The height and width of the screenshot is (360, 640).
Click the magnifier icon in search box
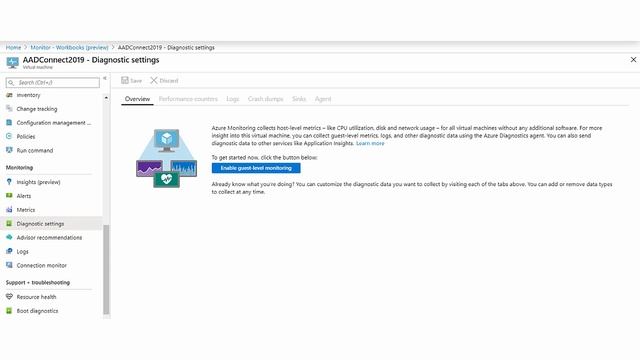tap(11, 82)
